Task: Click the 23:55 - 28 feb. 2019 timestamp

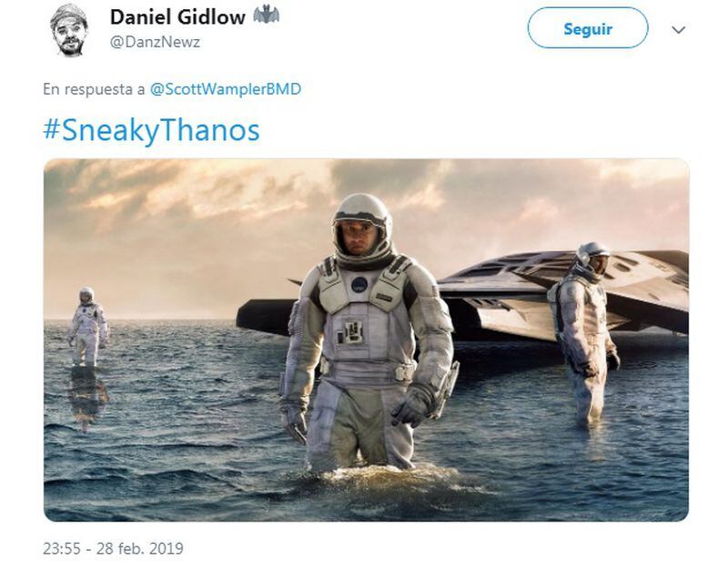Action: click(113, 548)
